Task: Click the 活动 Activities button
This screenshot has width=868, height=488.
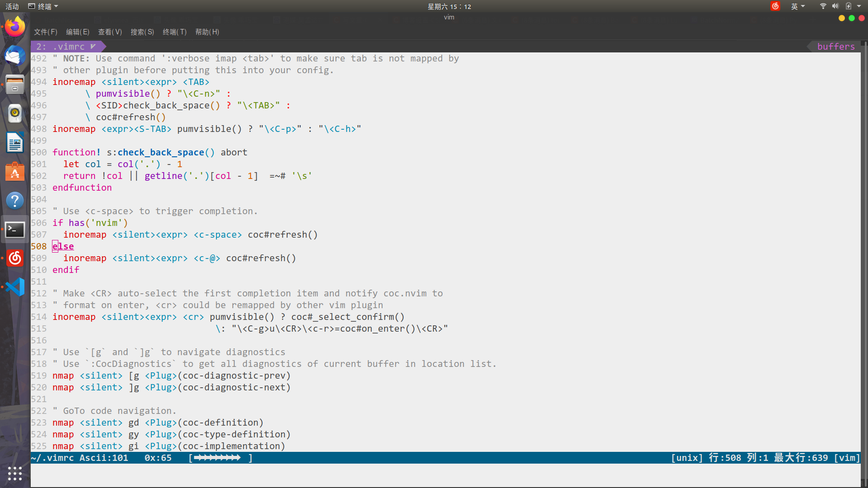Action: point(12,6)
